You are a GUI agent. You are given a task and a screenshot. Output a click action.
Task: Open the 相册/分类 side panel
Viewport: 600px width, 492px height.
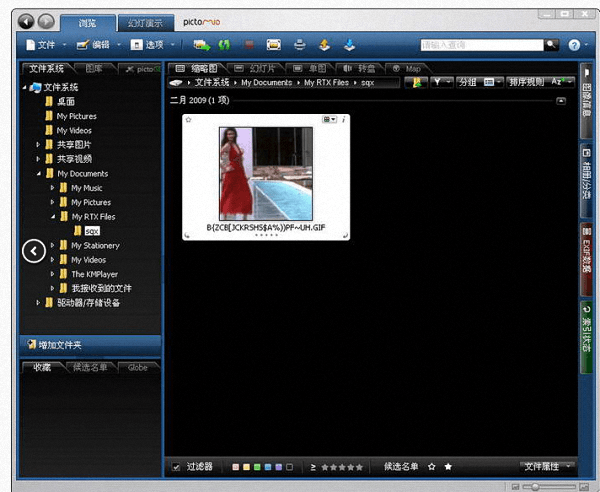coord(586,181)
